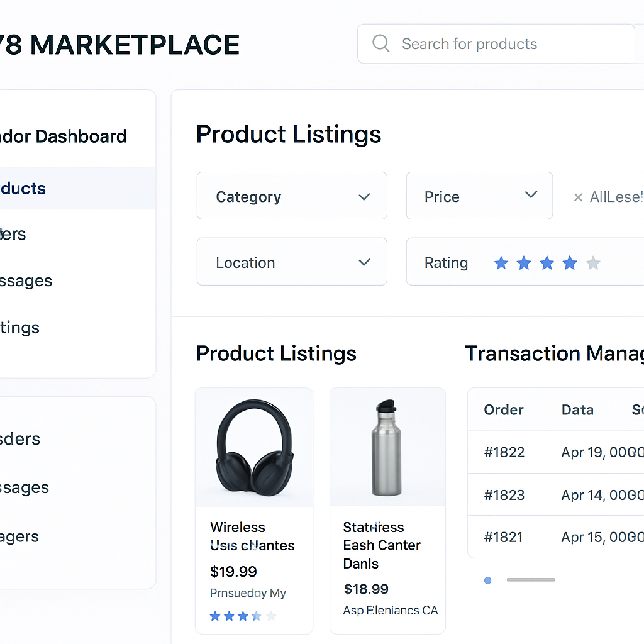644x644 pixels.
Task: Click the Search for products field
Action: pyautogui.click(x=496, y=43)
